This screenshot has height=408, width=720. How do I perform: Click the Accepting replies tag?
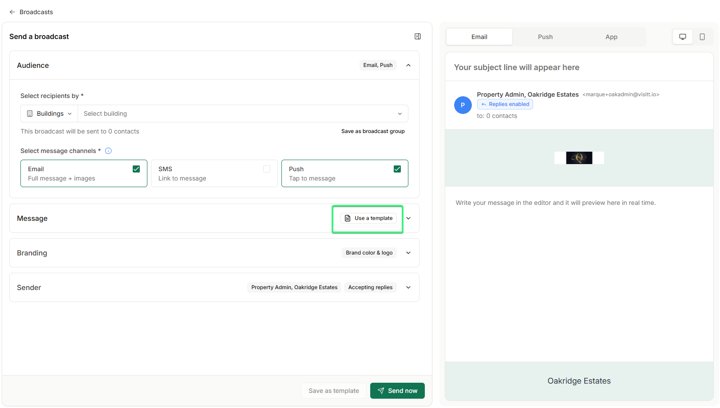tap(370, 287)
